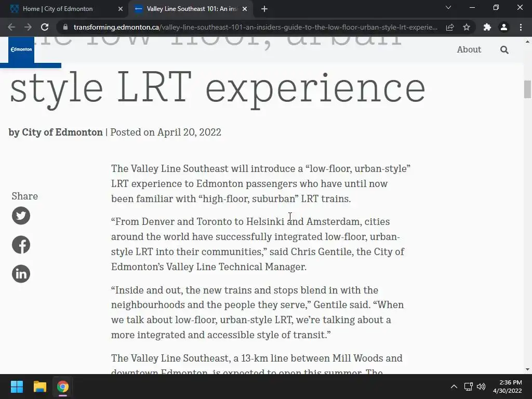
Task: Open the About menu
Action: (x=469, y=49)
